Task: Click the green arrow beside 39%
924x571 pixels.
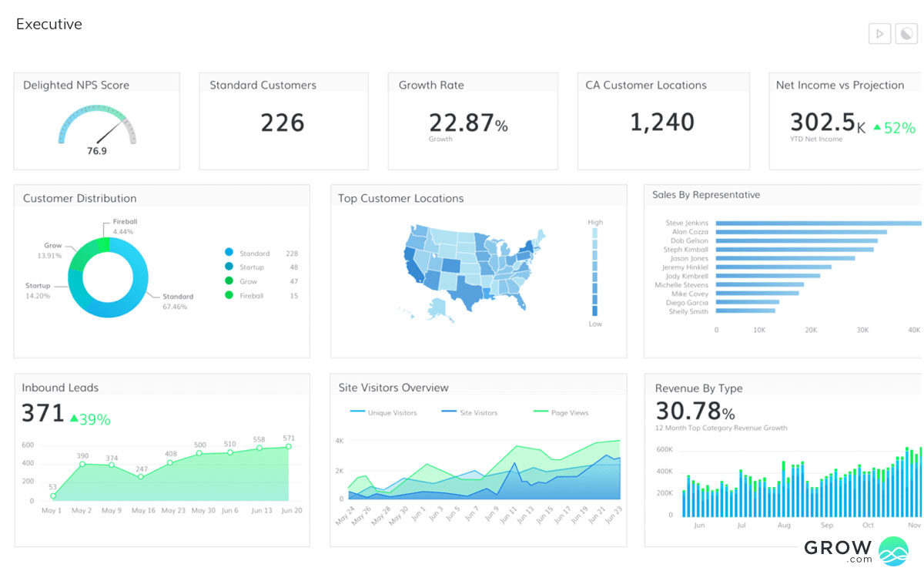Action: [x=74, y=418]
